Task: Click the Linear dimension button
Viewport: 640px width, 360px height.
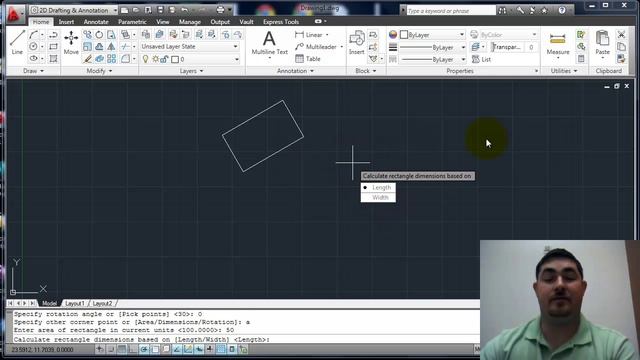Action: (x=311, y=35)
